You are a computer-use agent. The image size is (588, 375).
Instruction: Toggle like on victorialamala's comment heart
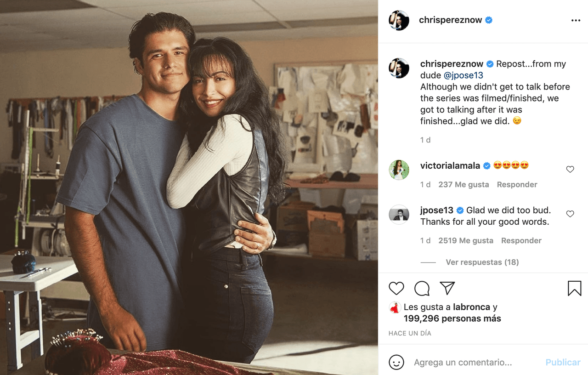point(570,169)
